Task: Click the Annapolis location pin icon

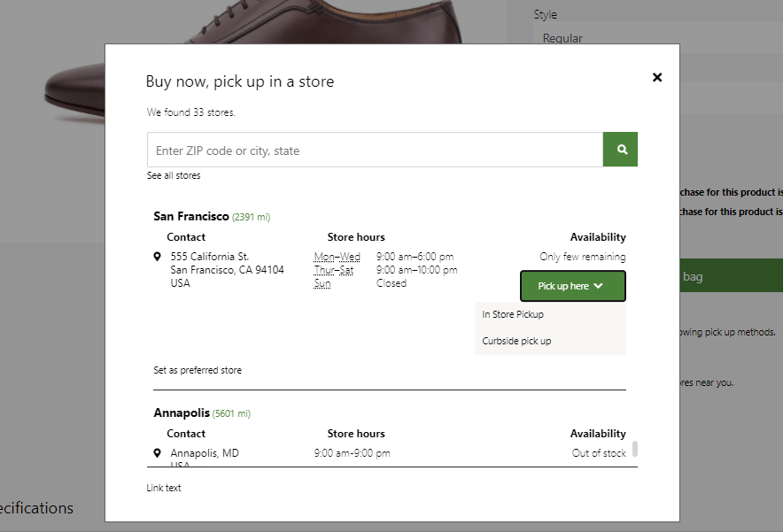Action: tap(159, 452)
